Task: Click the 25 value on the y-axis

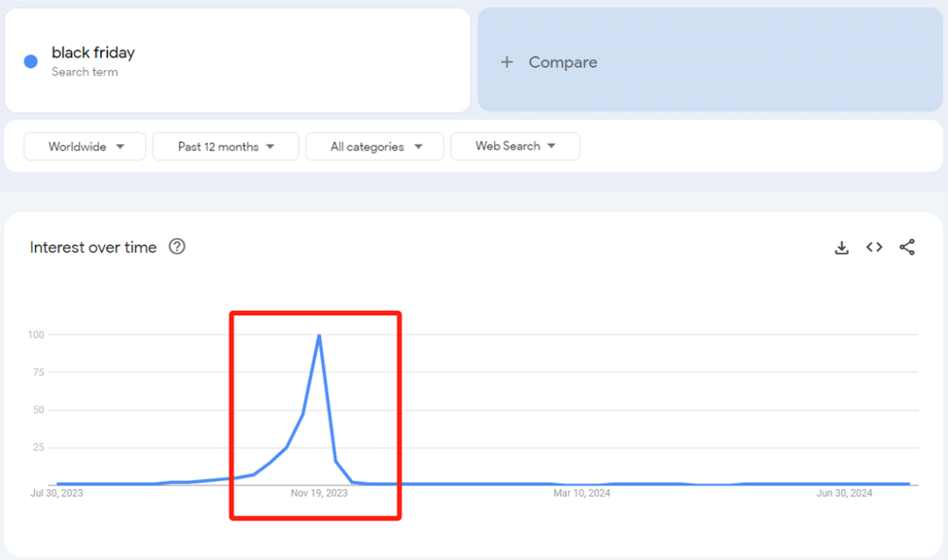Action: coord(38,448)
